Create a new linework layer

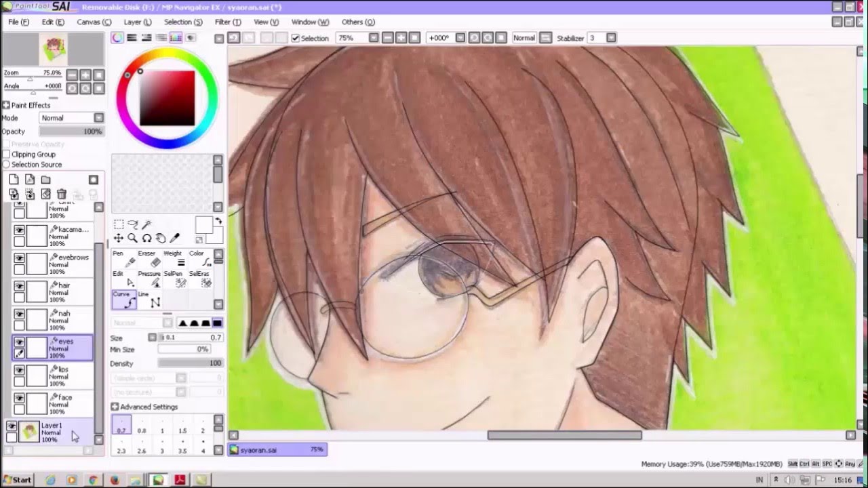point(30,180)
